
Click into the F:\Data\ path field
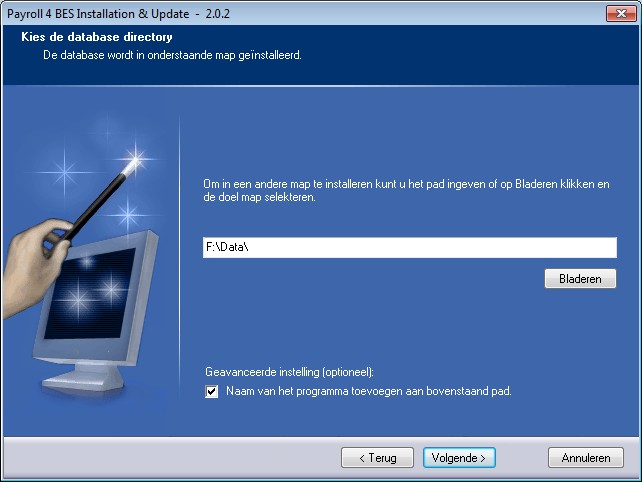click(x=410, y=248)
